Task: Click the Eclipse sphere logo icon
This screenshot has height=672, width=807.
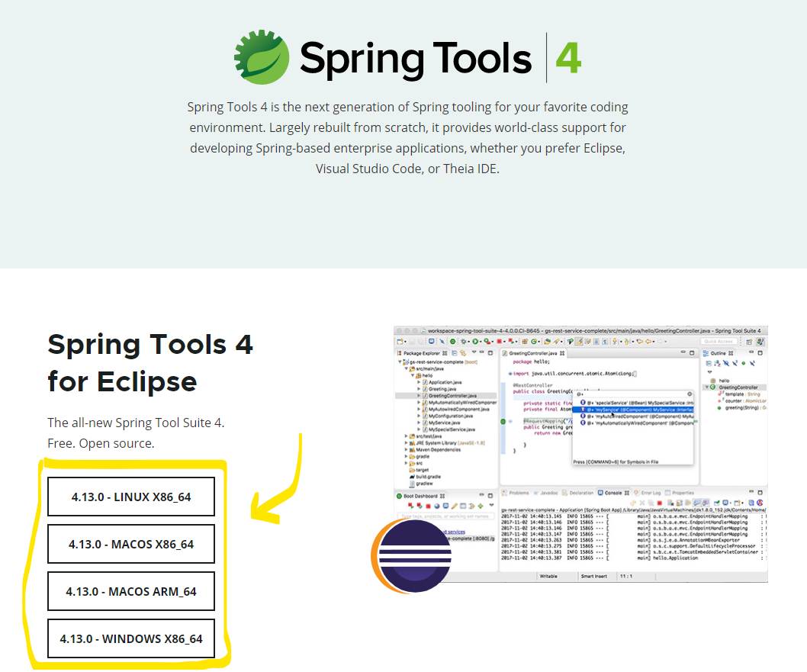Action: [x=411, y=556]
